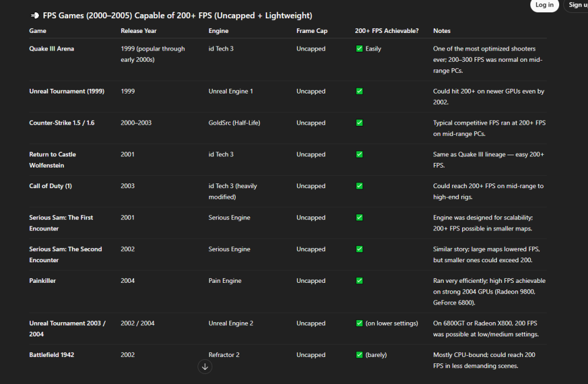Image resolution: width=588 pixels, height=384 pixels.
Task: Click the checkmark beside (barely) for Battlefield 1942
Action: [359, 355]
